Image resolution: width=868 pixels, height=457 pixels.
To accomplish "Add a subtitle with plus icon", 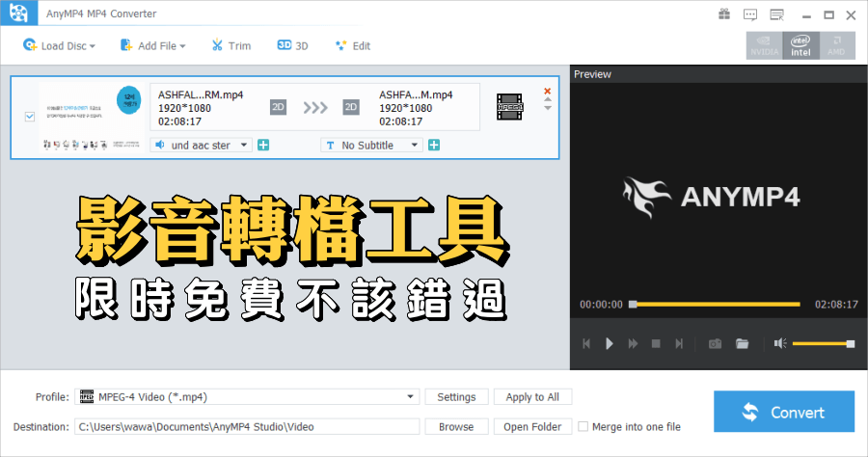I will [x=434, y=145].
